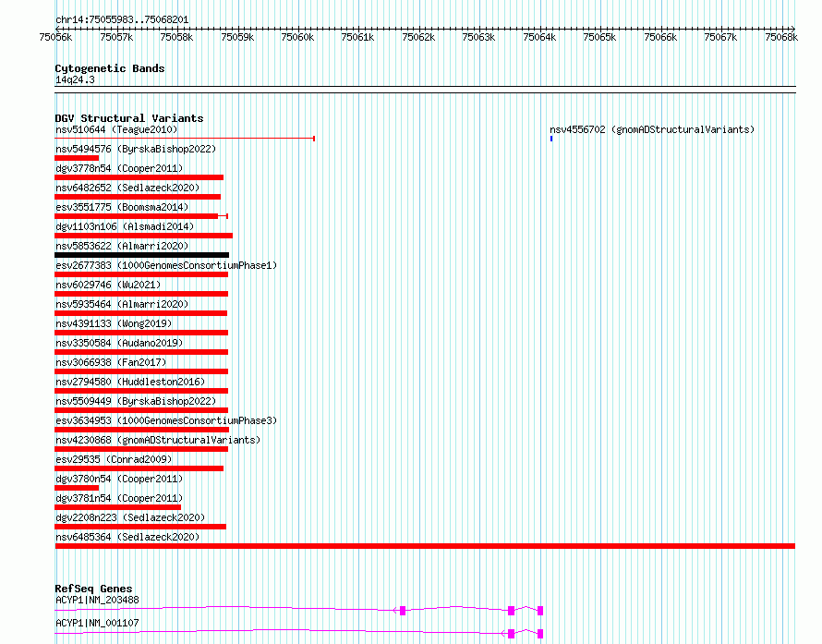The width and height of the screenshot is (822, 644).
Task: Open variant nsv4556702 (gnomADStructuralVariants) label
Action: (652, 129)
